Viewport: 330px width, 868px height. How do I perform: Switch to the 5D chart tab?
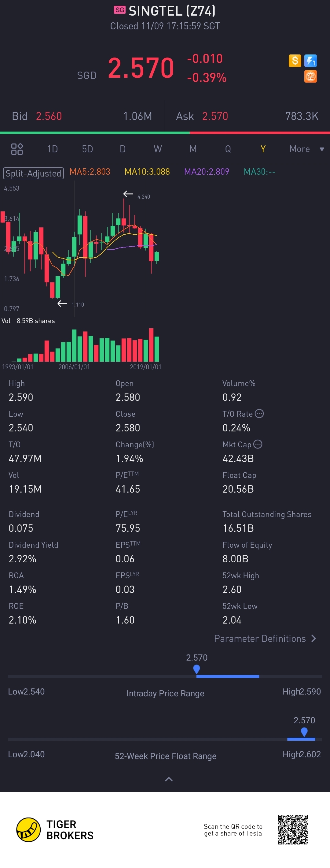click(87, 149)
